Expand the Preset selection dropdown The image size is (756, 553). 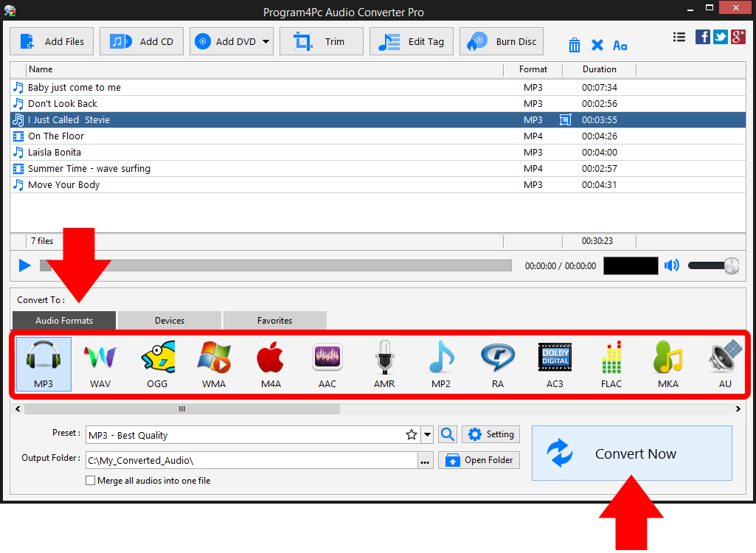(x=426, y=434)
